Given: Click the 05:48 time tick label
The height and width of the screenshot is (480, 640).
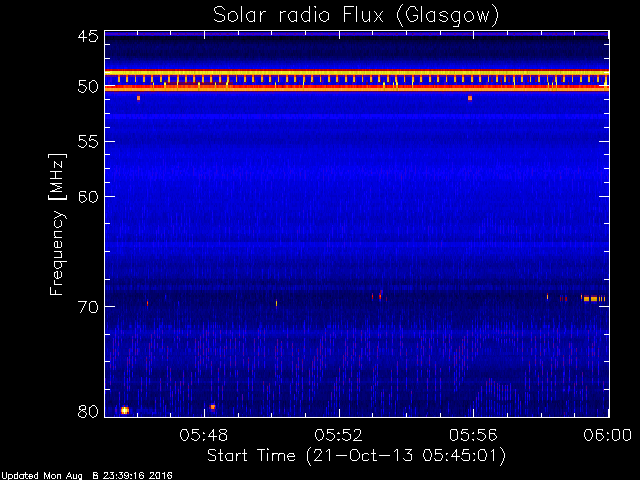Looking at the screenshot, I should click(x=204, y=435).
